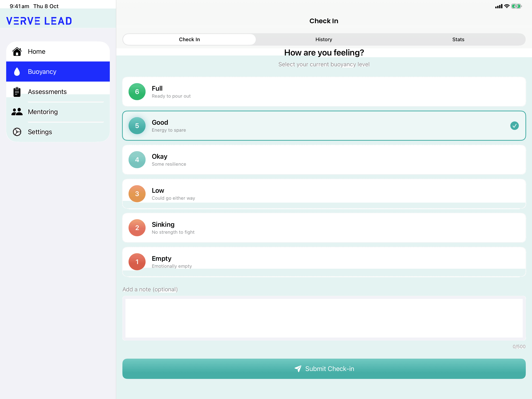Click the checkmark on Good option
This screenshot has height=399, width=532.
[514, 126]
